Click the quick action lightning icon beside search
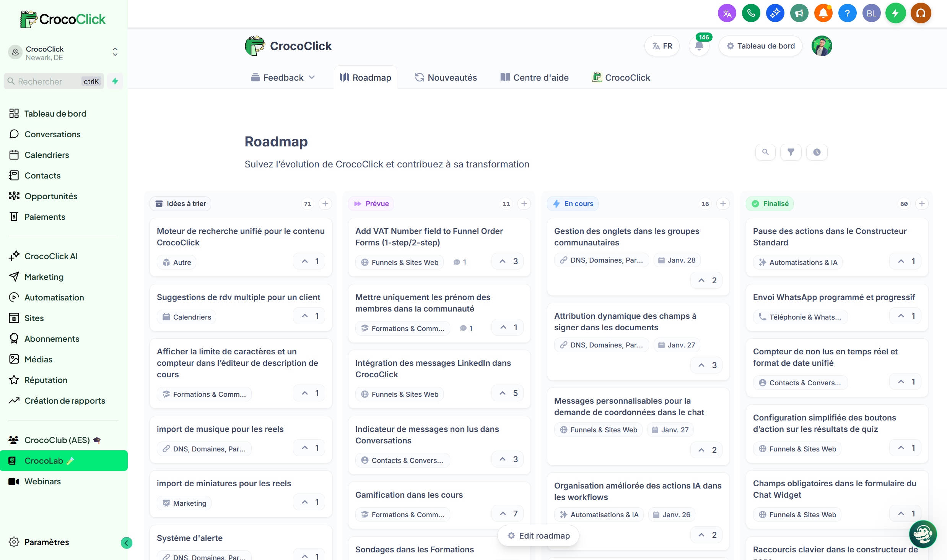 [x=115, y=81]
